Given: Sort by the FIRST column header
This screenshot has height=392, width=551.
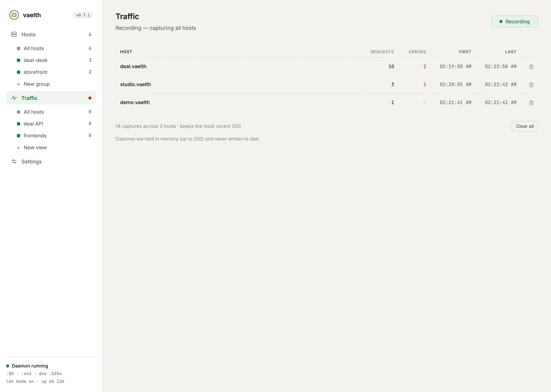Looking at the screenshot, I should (465, 52).
